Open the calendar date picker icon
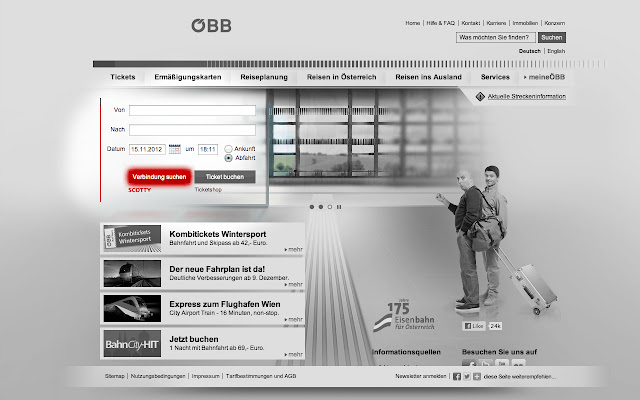The width and height of the screenshot is (640, 400). [175, 149]
